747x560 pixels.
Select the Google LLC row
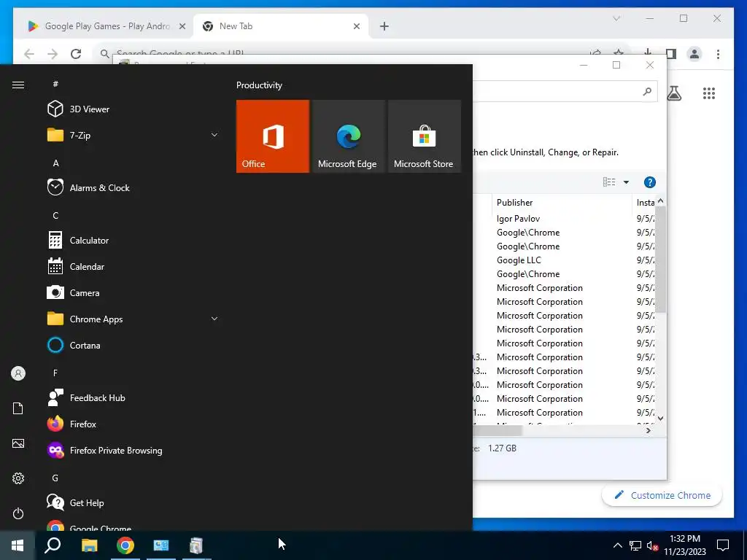tap(519, 260)
